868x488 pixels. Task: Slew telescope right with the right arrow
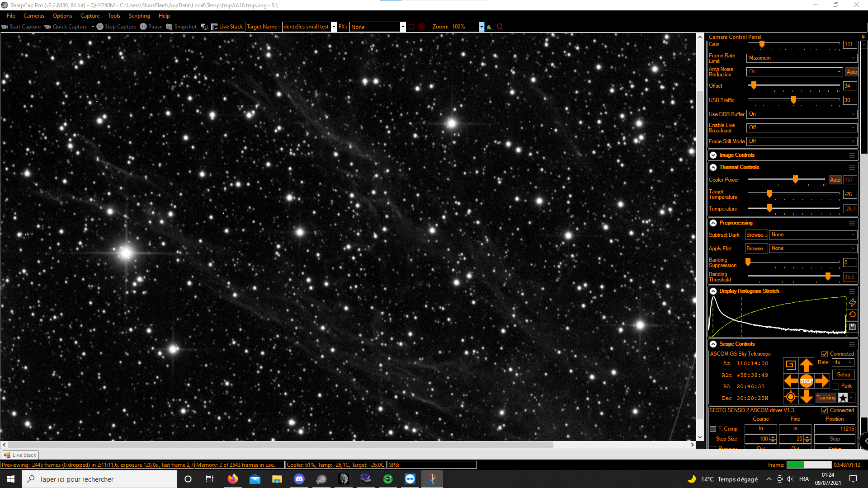822,381
